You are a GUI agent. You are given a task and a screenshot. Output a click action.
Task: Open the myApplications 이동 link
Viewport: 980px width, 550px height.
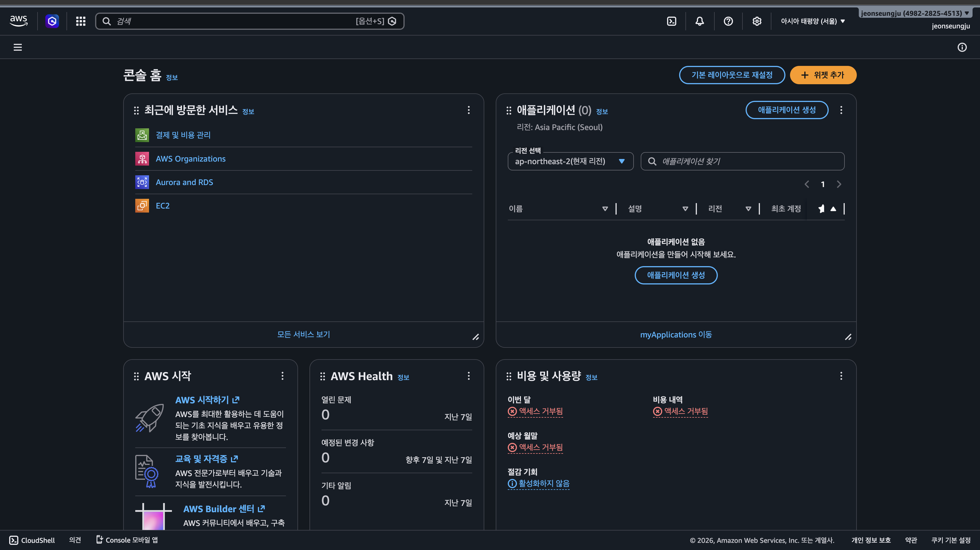point(676,334)
